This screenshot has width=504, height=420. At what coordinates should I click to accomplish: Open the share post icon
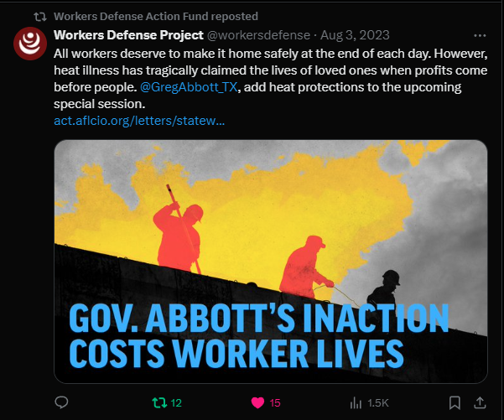480,402
